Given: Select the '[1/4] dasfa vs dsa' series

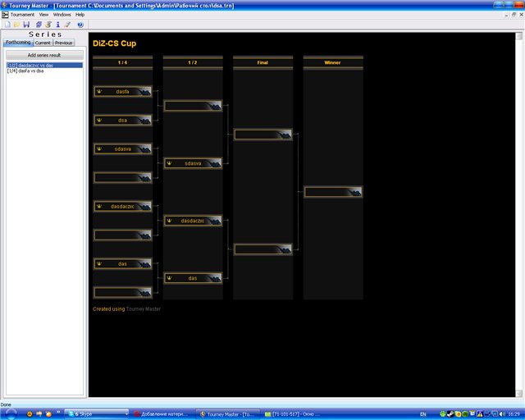Looking at the screenshot, I should [x=25, y=71].
